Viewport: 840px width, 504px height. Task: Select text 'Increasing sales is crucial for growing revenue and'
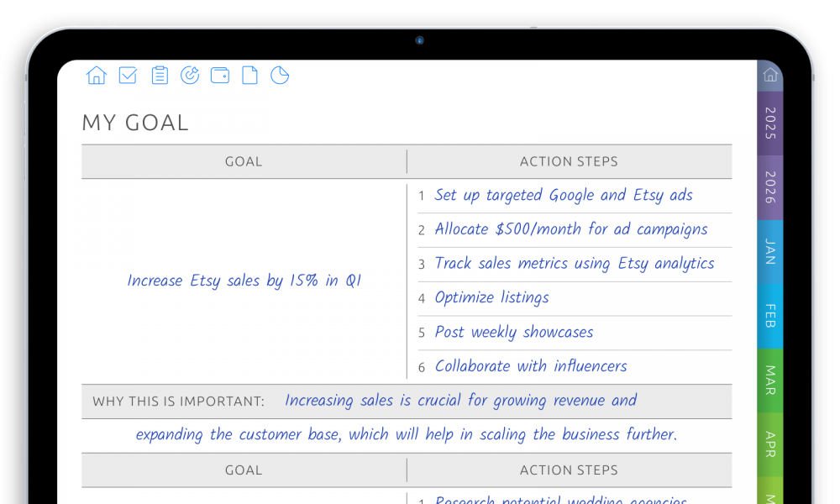pyautogui.click(x=460, y=401)
